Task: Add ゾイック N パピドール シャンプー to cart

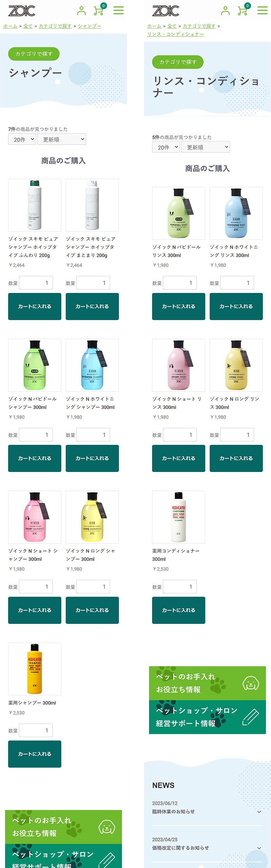Action: 35,458
